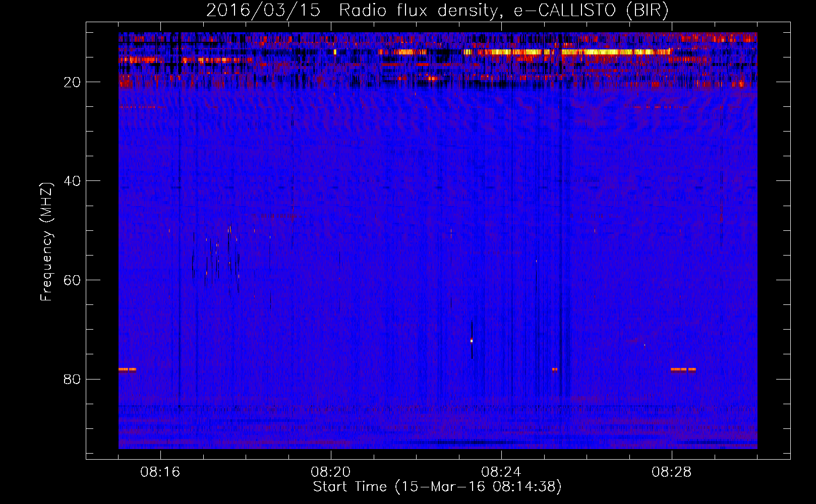
Task: Click the frequency tick label "40"
Action: (x=72, y=181)
